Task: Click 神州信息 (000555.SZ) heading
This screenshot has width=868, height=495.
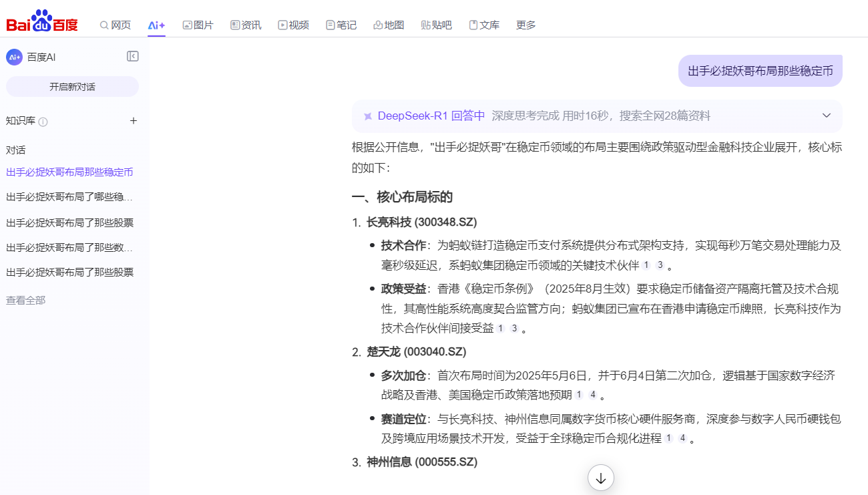Action: tap(422, 462)
